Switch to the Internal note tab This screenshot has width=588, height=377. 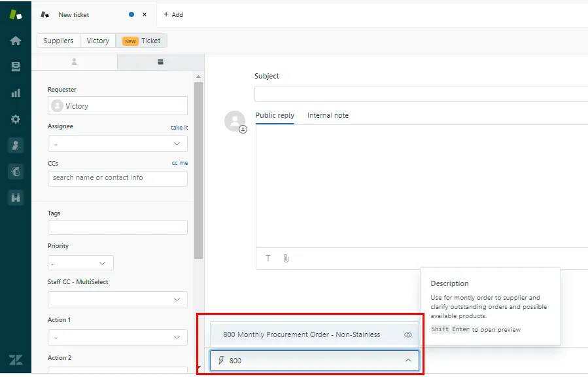click(328, 116)
